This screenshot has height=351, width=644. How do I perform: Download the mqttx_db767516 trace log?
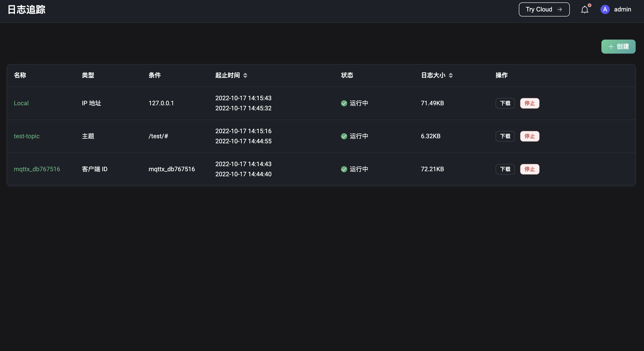click(x=505, y=169)
